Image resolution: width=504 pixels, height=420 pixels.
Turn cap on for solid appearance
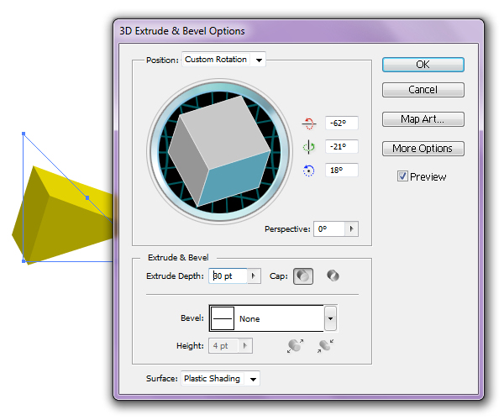pyautogui.click(x=303, y=276)
